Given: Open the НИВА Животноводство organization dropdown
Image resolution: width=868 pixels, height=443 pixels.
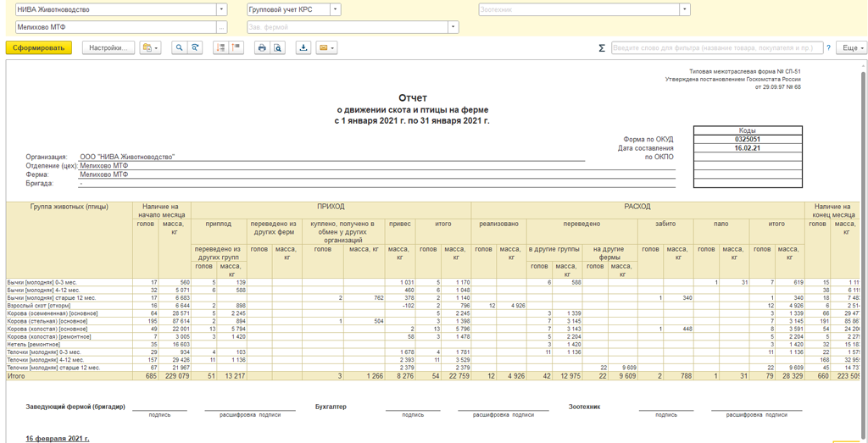Looking at the screenshot, I should pos(222,10).
